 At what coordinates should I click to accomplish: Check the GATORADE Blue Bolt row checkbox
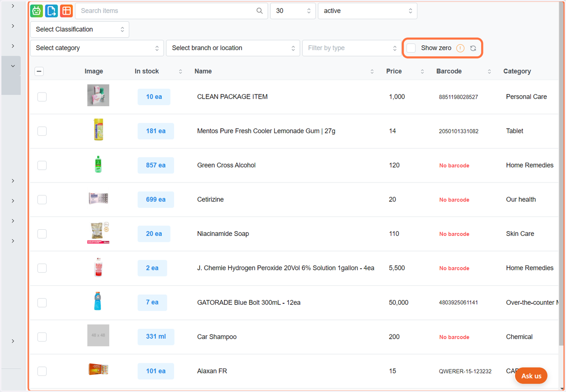coord(42,302)
